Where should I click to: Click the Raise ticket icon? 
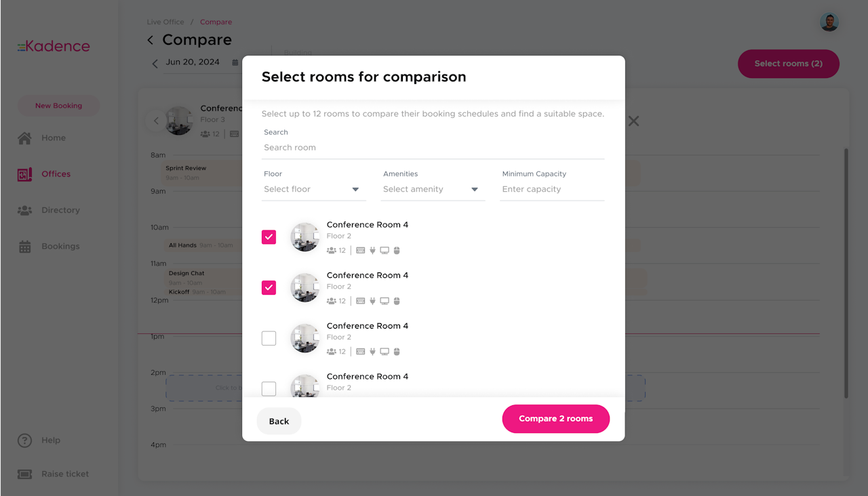(x=24, y=474)
